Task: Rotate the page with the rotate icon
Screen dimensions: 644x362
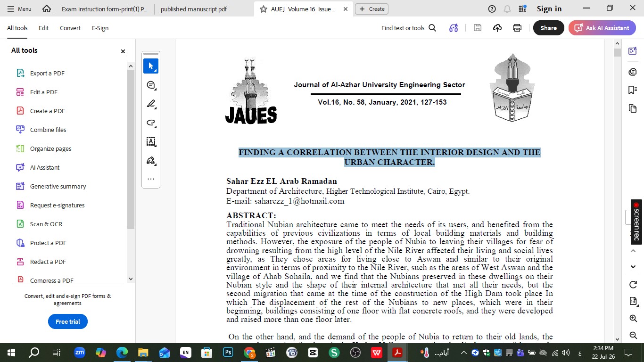Action: [x=633, y=284]
